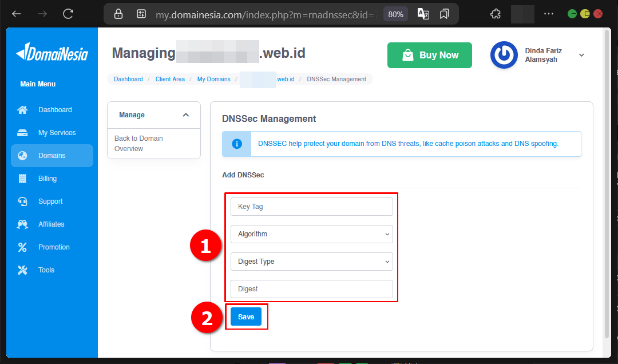Collapse the Manage panel chevron
Viewport: 618px width, 364px height.
tap(186, 115)
